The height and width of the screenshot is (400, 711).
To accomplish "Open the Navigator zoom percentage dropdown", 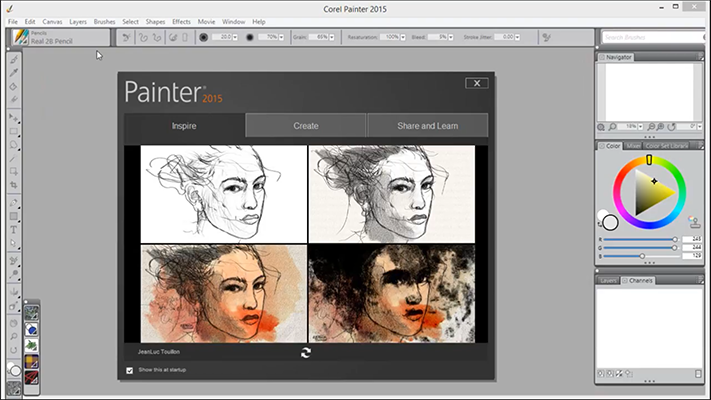I will [640, 127].
